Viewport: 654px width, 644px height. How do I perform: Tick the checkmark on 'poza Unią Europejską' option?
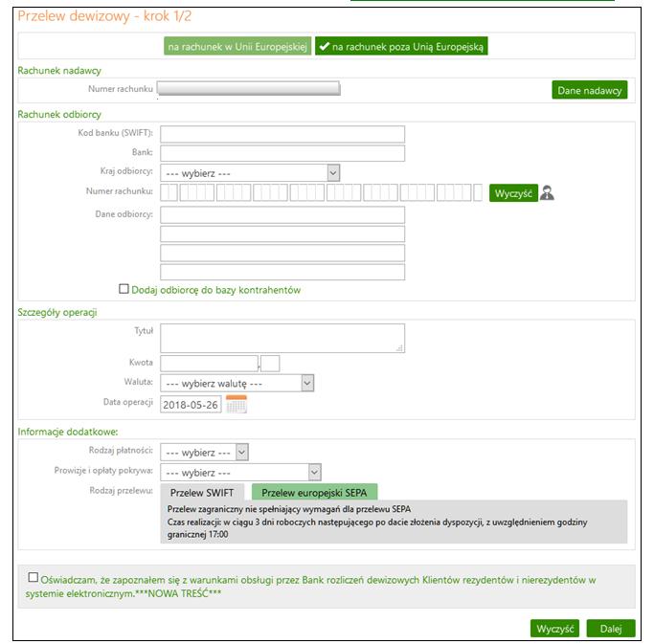coord(324,46)
